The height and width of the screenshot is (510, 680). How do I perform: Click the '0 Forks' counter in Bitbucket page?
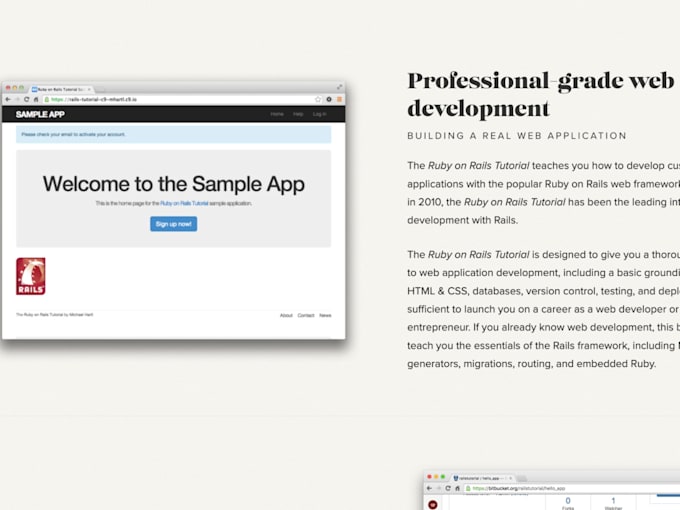(568, 503)
